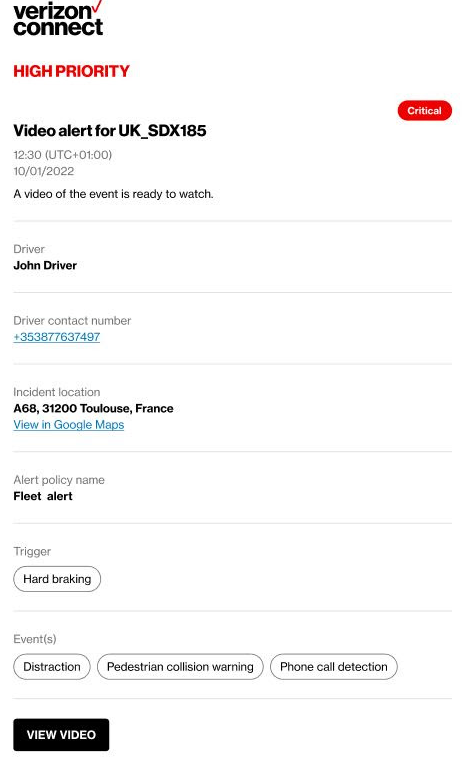Select the Hard braking trigger tag
This screenshot has height=762, width=469.
point(57,579)
